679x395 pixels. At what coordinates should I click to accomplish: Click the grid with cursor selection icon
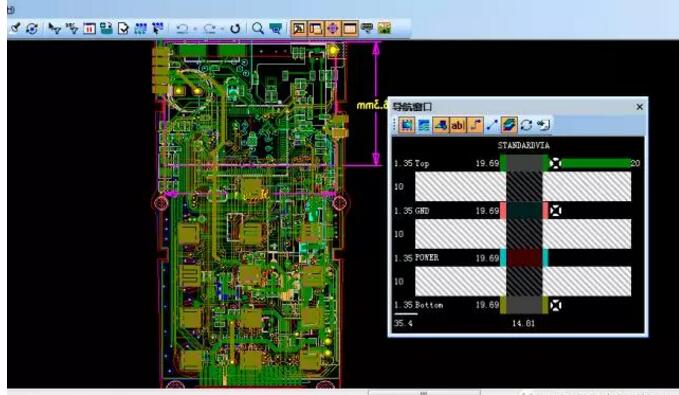pos(158,29)
